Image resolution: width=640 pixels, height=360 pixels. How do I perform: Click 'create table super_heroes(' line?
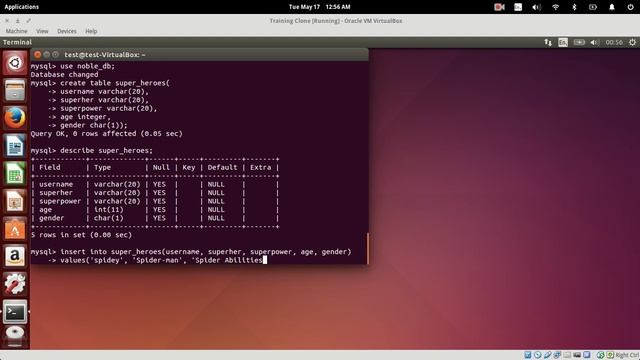tap(100, 83)
